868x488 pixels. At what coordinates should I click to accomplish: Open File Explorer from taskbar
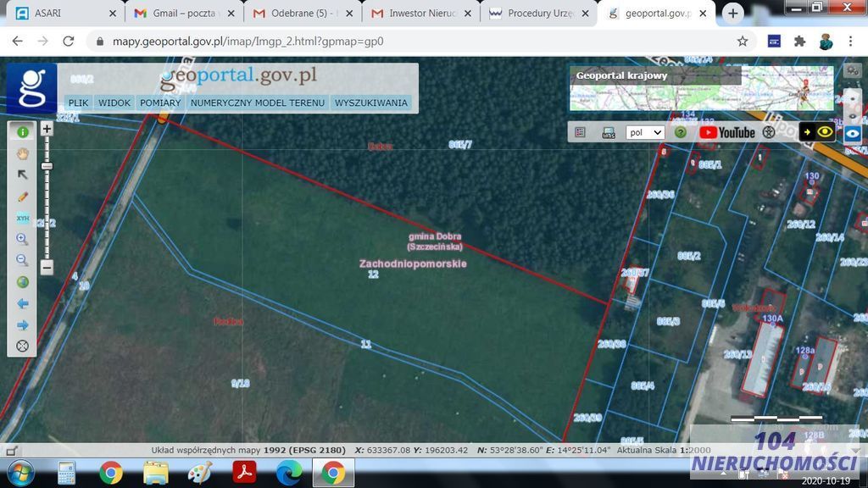tap(156, 473)
